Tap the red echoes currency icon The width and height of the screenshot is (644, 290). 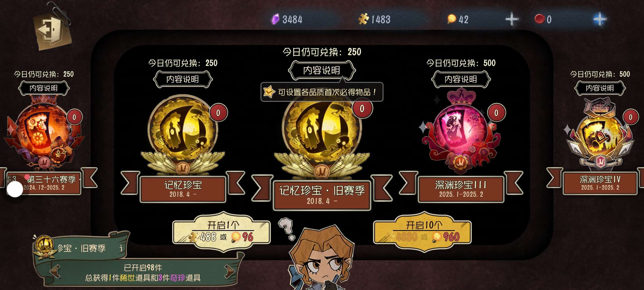pyautogui.click(x=539, y=19)
